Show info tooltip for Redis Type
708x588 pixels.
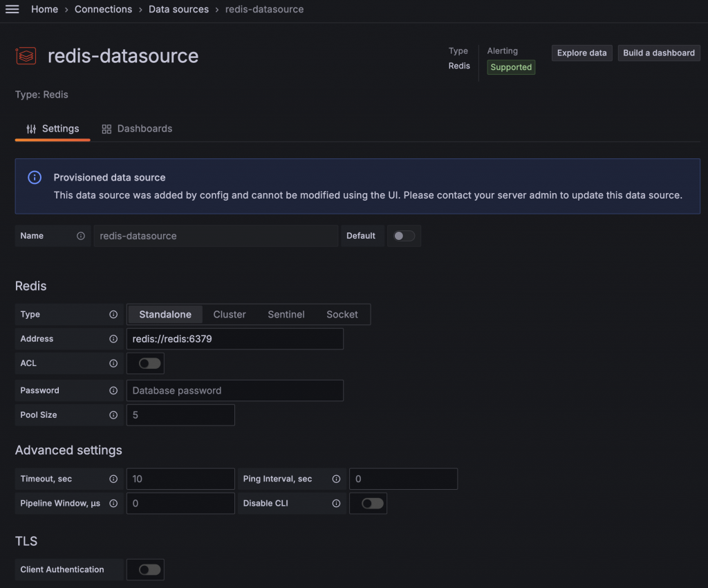click(113, 314)
